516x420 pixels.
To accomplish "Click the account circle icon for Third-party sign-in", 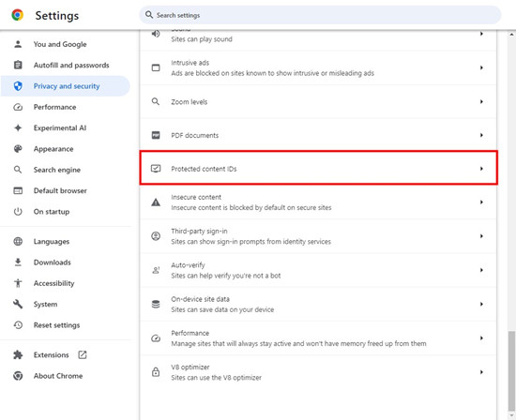I will [156, 236].
